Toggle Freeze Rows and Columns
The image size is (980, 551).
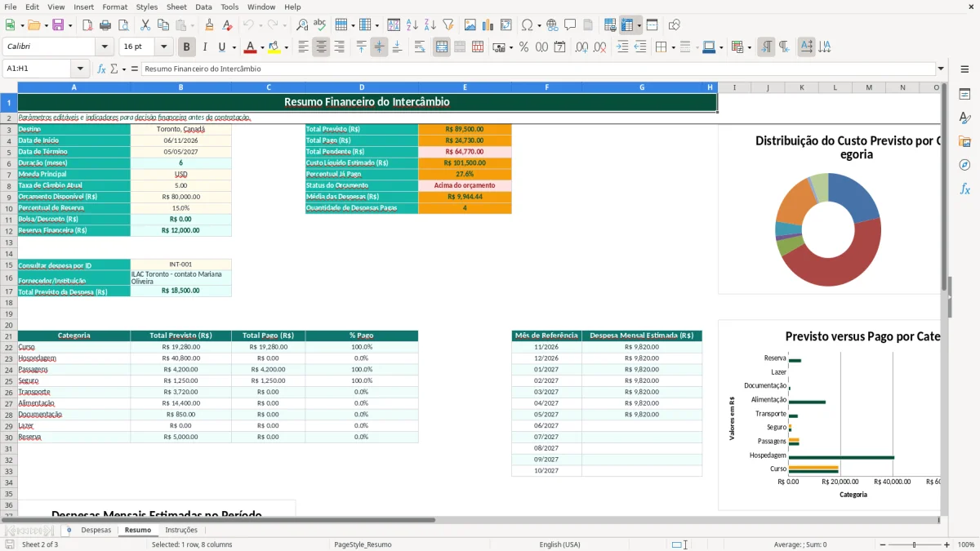pyautogui.click(x=627, y=25)
